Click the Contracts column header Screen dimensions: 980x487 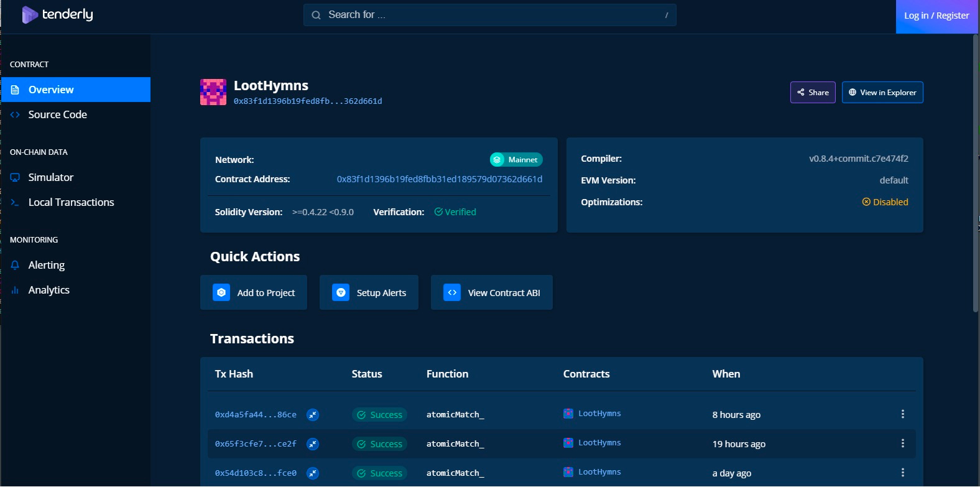pyautogui.click(x=586, y=374)
